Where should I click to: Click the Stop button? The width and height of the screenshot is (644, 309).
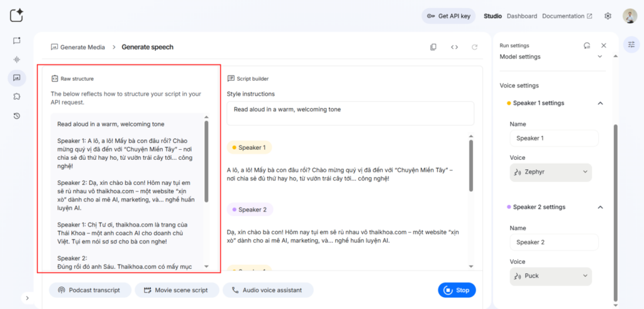457,290
